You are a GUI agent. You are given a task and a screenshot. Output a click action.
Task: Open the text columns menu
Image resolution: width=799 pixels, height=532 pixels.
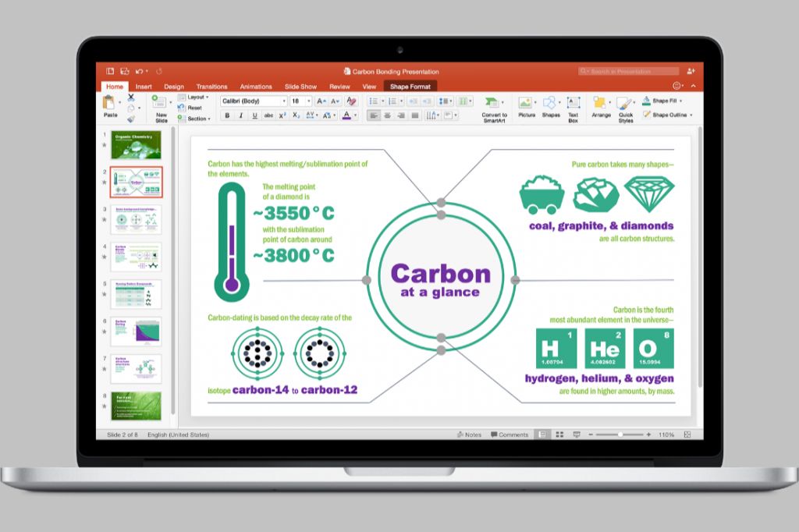465,101
